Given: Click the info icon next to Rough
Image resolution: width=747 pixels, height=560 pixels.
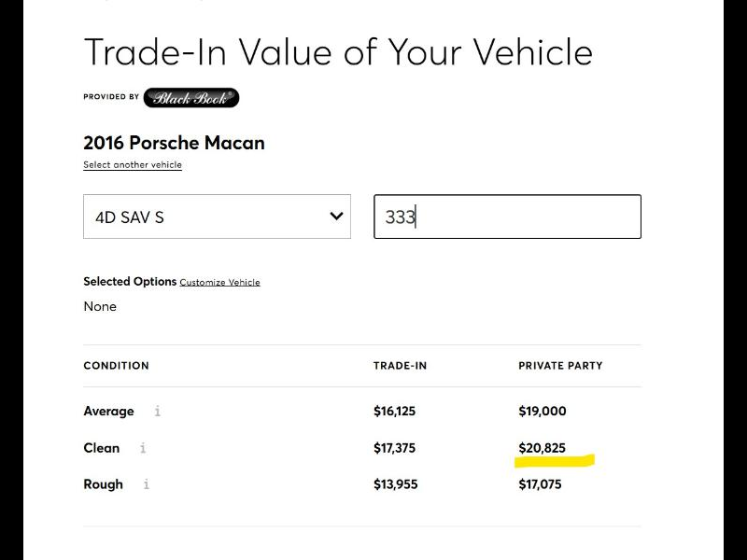Looking at the screenshot, I should coord(145,484).
